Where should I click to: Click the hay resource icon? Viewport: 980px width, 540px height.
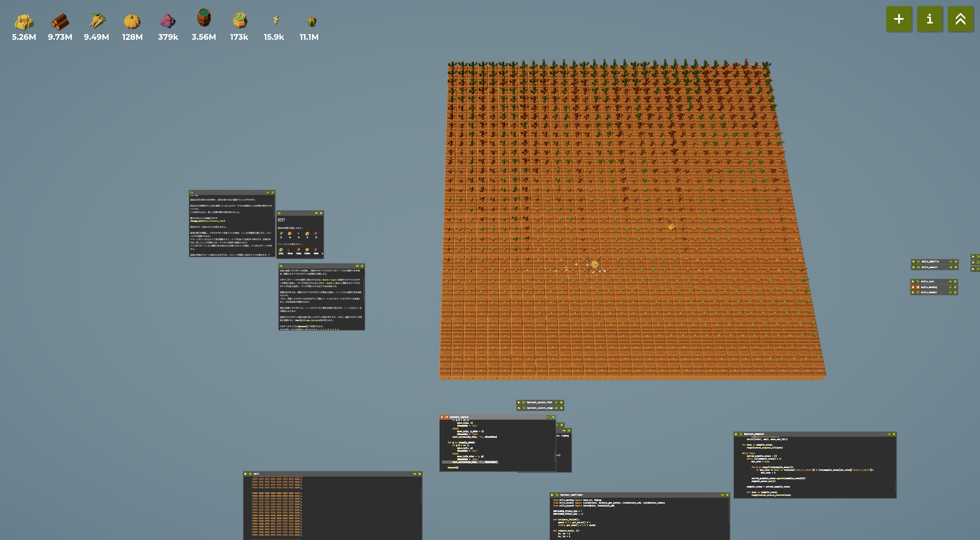tap(24, 21)
